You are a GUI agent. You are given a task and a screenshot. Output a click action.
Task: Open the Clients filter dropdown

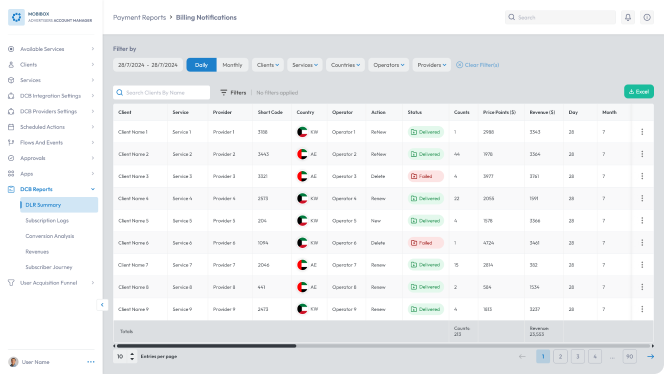pos(268,65)
